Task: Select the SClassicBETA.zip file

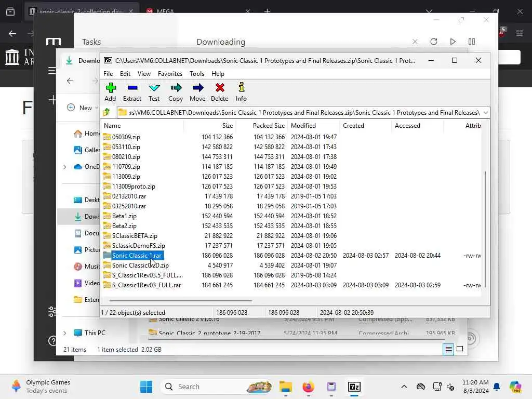Action: pyautogui.click(x=135, y=236)
